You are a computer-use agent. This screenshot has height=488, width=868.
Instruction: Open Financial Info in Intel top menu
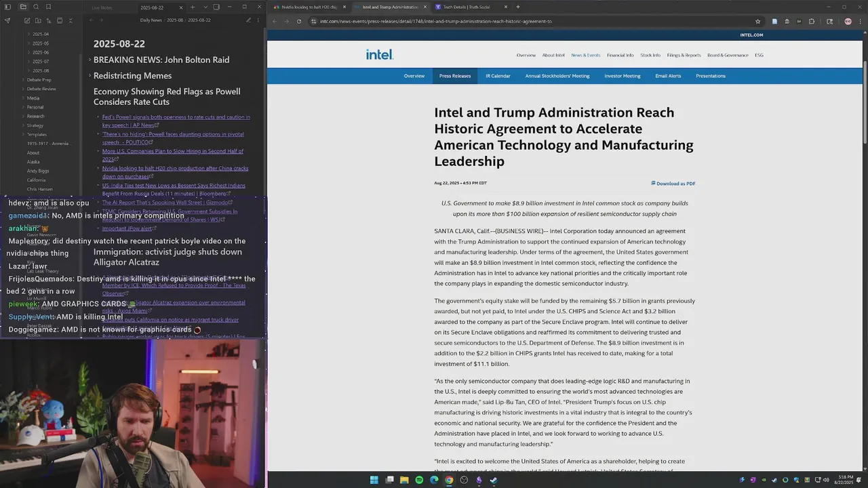point(620,55)
